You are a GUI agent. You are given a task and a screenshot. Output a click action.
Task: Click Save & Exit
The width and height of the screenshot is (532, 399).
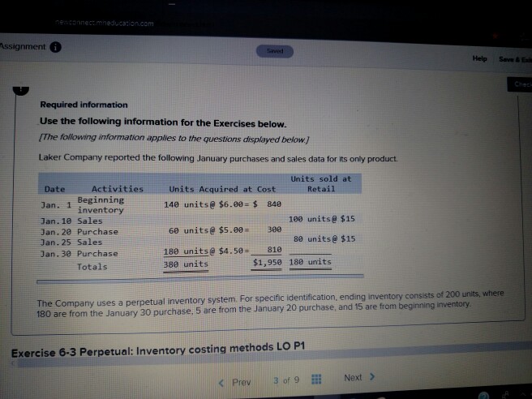(516, 59)
